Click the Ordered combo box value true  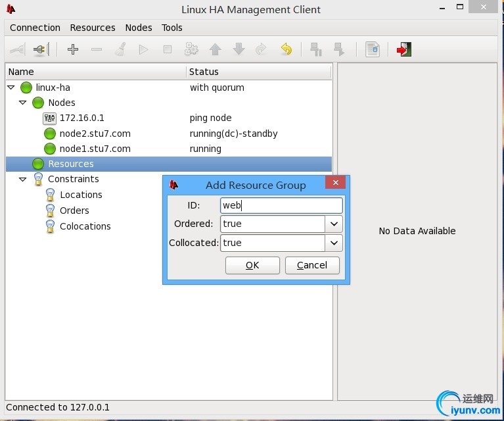(x=273, y=224)
